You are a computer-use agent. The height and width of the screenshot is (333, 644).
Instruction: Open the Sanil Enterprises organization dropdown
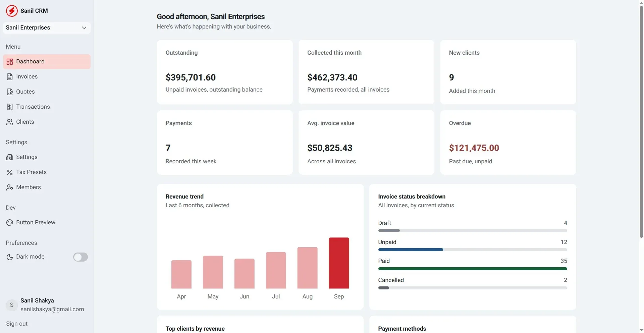click(x=47, y=28)
